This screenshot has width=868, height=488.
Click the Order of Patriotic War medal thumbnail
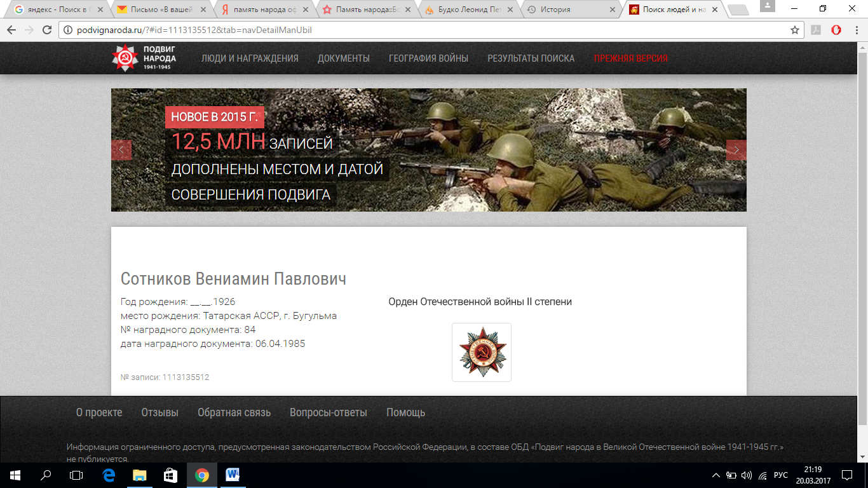click(x=481, y=352)
